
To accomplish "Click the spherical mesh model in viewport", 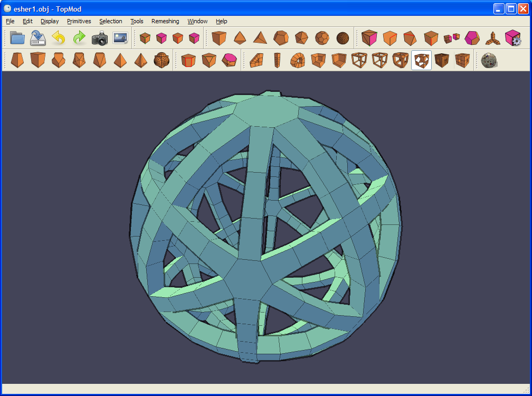I will click(265, 227).
